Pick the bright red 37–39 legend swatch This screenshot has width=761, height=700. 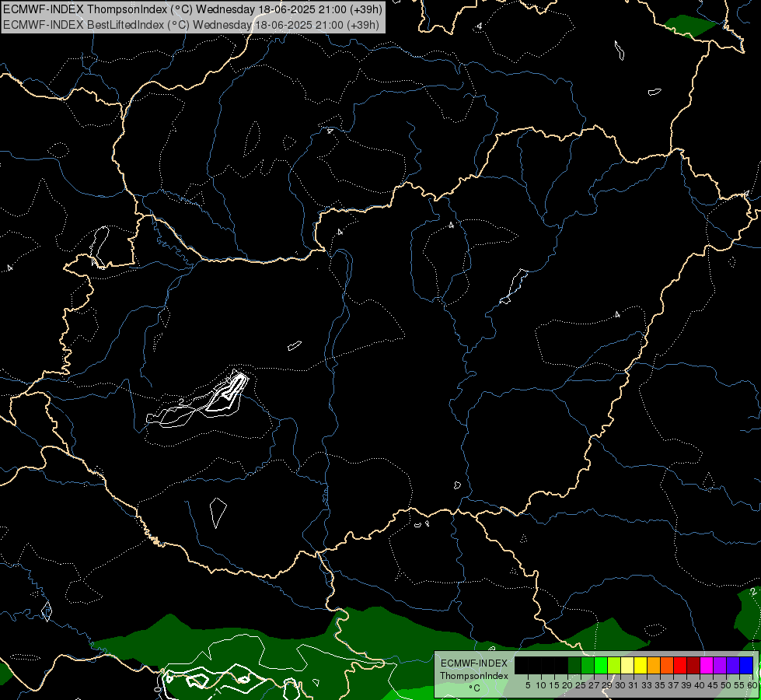click(680, 665)
